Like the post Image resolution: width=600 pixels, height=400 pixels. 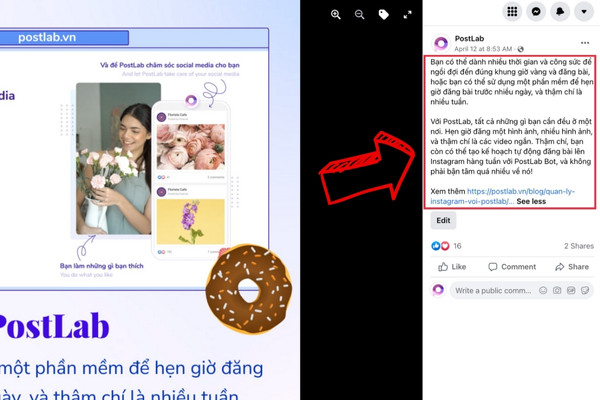[x=452, y=267]
